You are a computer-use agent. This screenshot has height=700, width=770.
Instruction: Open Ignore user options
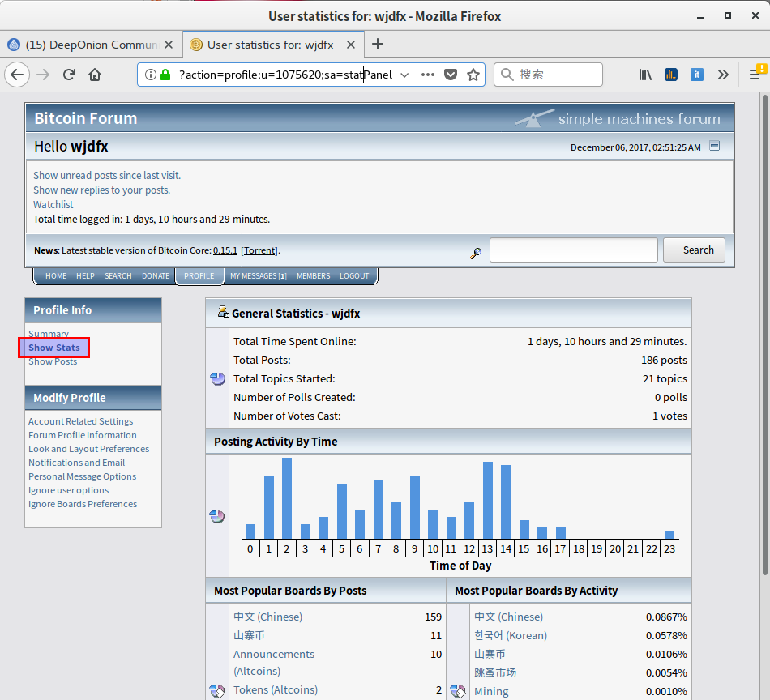click(69, 490)
